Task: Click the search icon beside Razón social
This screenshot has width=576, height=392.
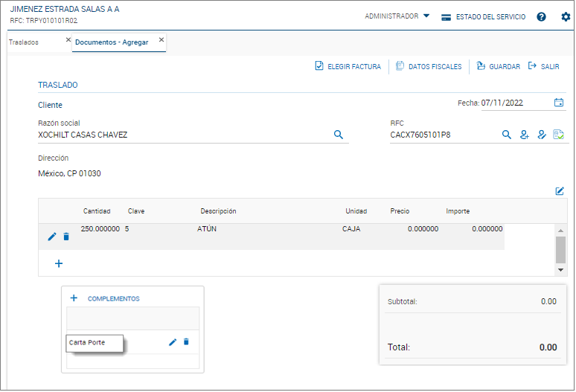Action: point(338,135)
